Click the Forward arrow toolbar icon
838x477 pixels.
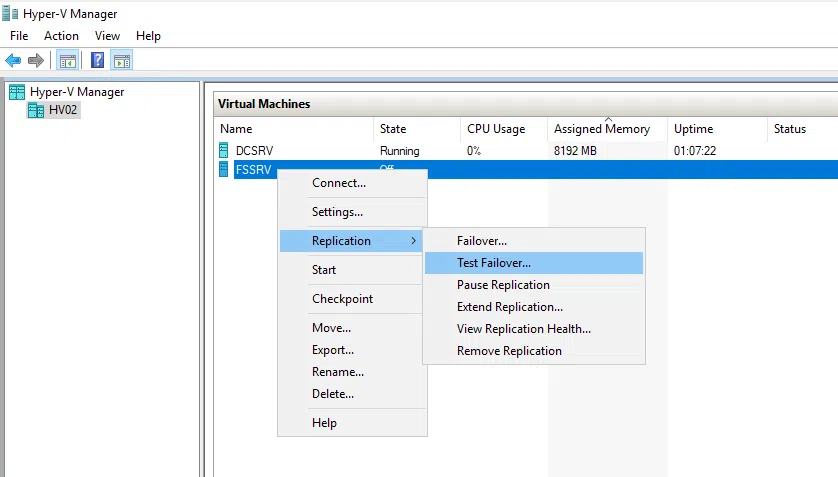click(36, 61)
